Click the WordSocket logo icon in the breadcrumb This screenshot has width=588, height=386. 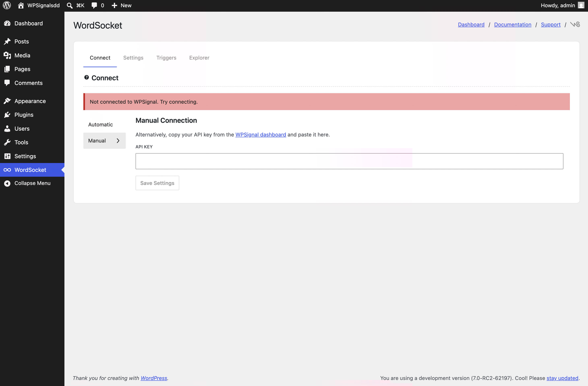[575, 24]
